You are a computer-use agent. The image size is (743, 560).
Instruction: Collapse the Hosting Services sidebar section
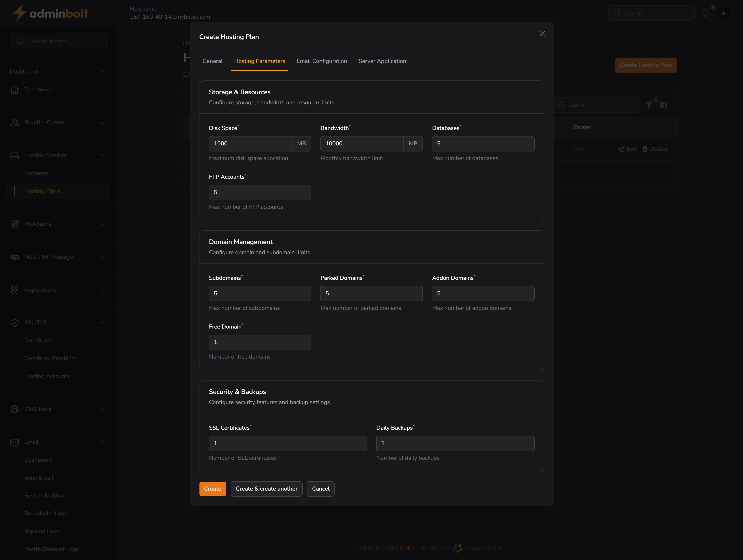coord(103,155)
